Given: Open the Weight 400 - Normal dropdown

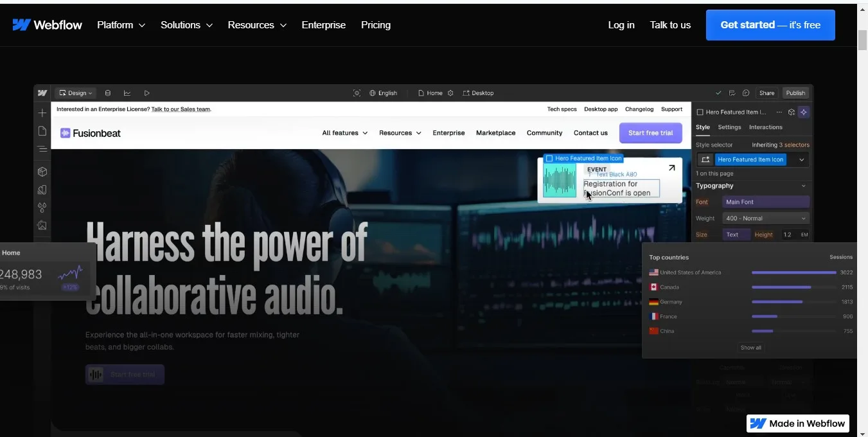Looking at the screenshot, I should click(765, 219).
